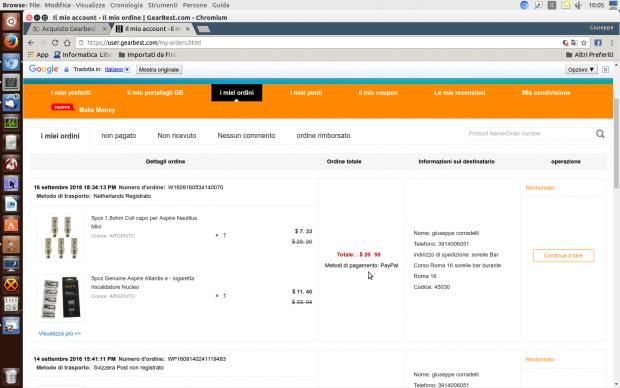This screenshot has width=620, height=388.
Task: Open the Strumenti menu
Action: pos(163,5)
